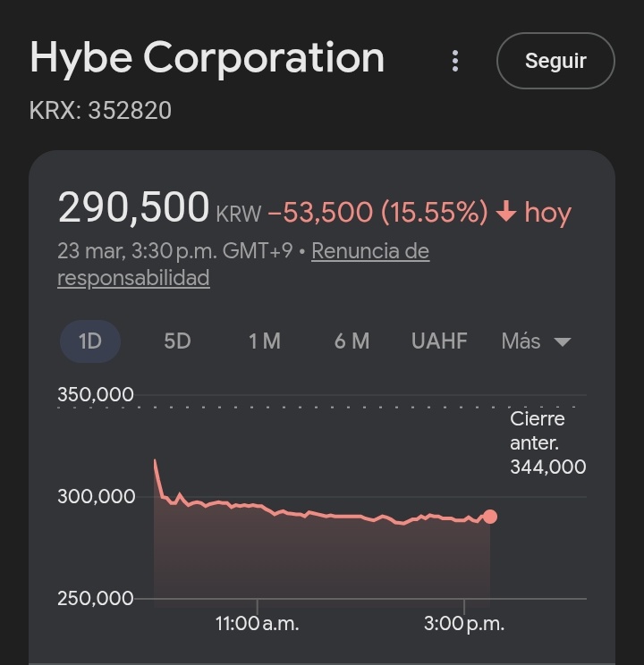Click the Hybe Corporation title
The width and height of the screenshot is (644, 665).
click(208, 58)
